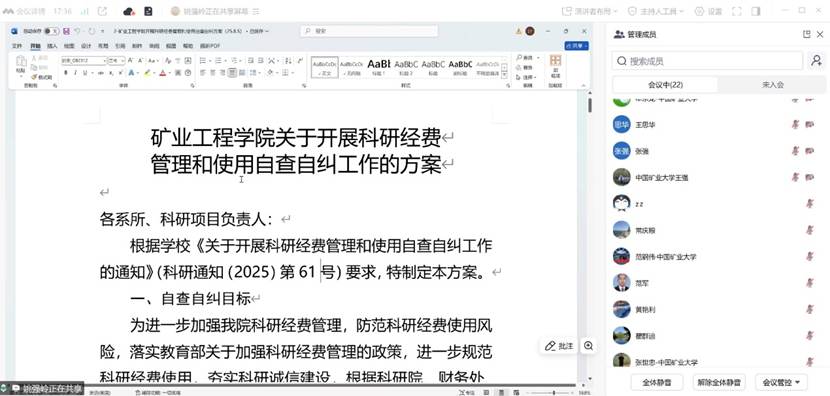Expand the 会议管控 dropdown button

(x=778, y=381)
